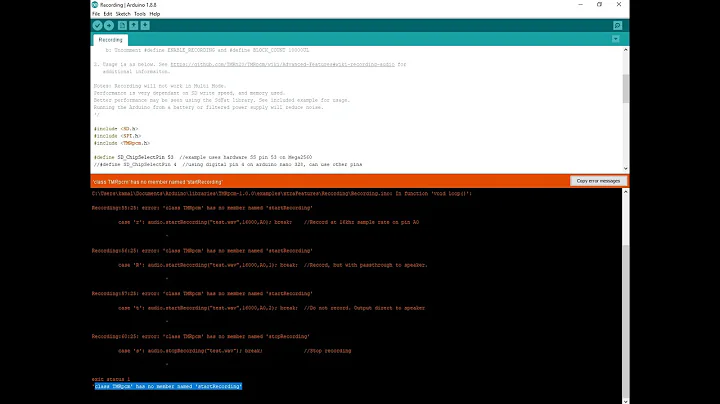
Task: Open the Help menu
Action: coord(155,14)
